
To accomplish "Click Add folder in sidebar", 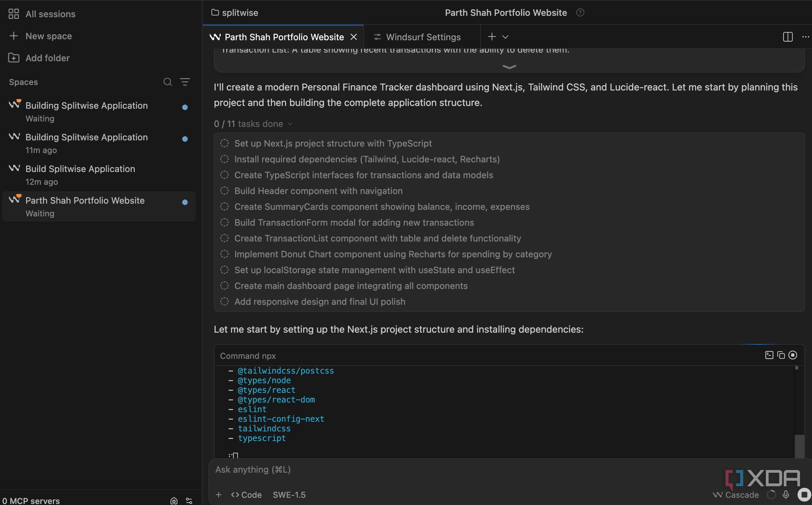I will [39, 58].
